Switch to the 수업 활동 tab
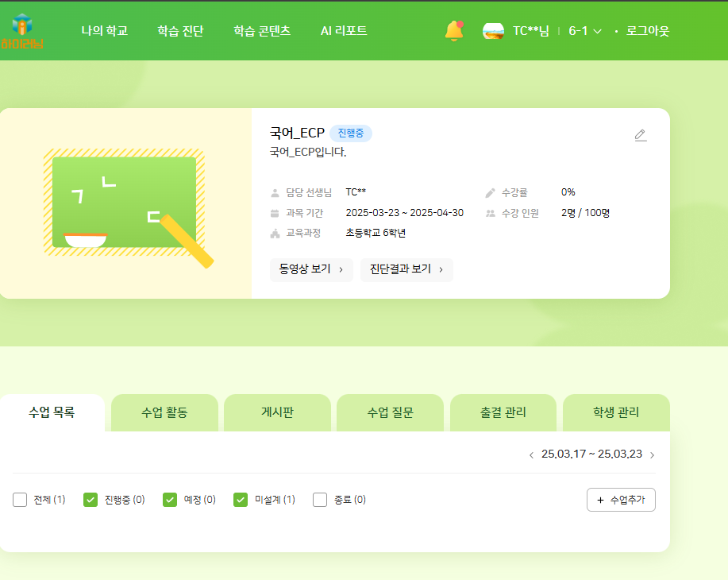The height and width of the screenshot is (580, 728). pyautogui.click(x=164, y=412)
